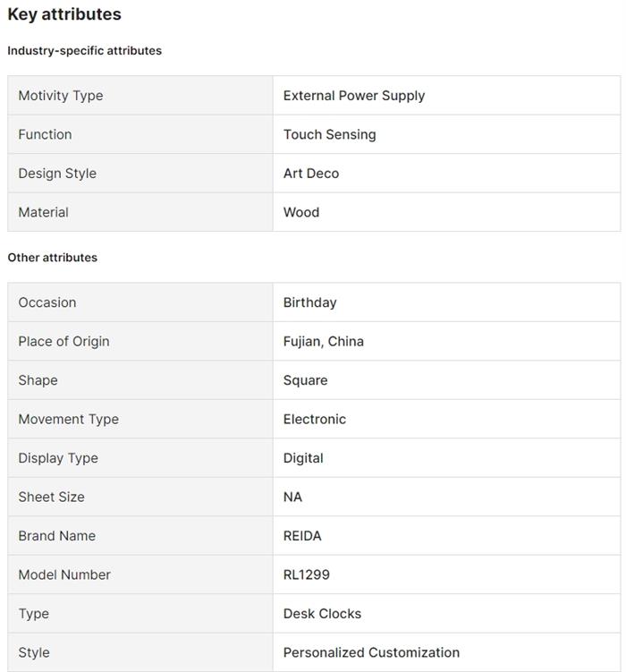Click the Personalized Customization style value
Screen dimensions: 626x672
(371, 652)
